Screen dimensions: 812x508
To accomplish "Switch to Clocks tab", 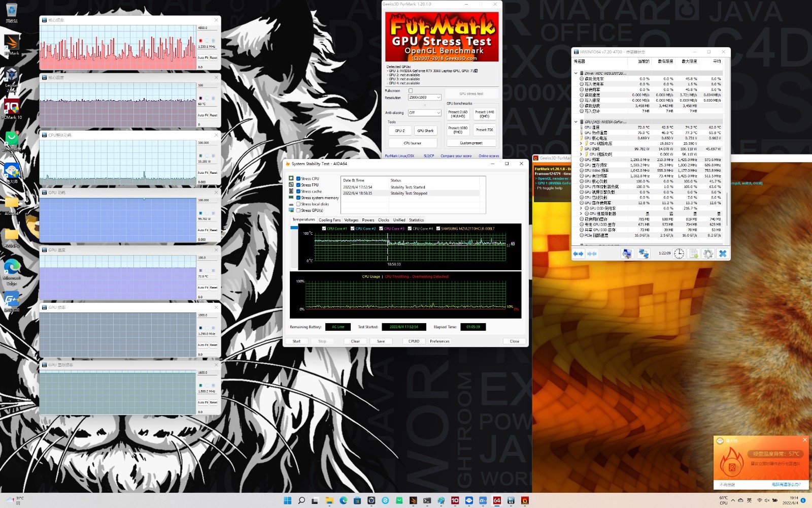I will 384,220.
